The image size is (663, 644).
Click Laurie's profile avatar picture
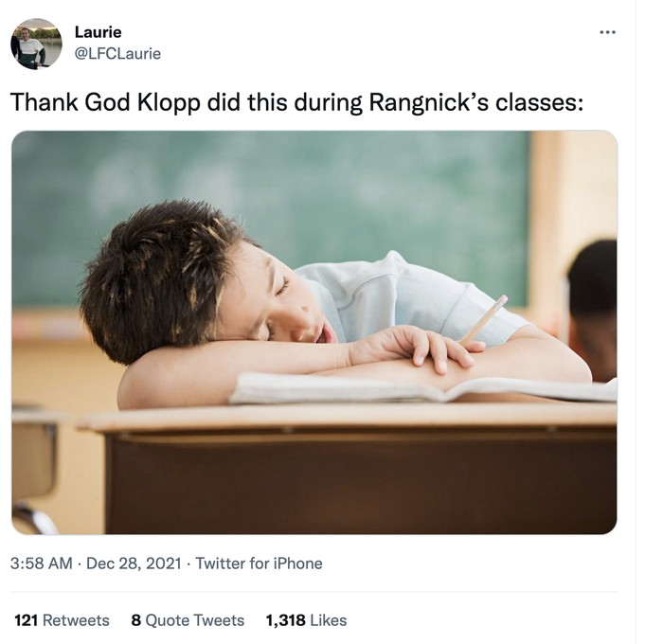(x=36, y=44)
